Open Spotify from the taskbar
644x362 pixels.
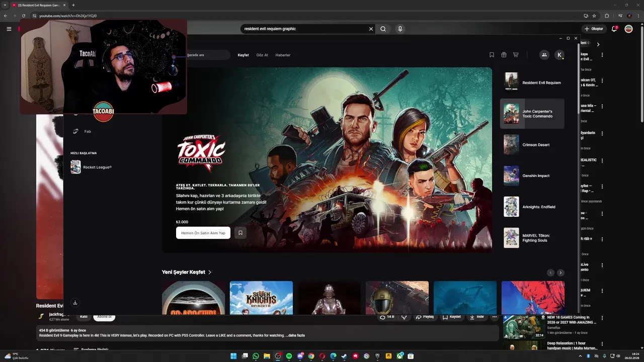point(289,356)
